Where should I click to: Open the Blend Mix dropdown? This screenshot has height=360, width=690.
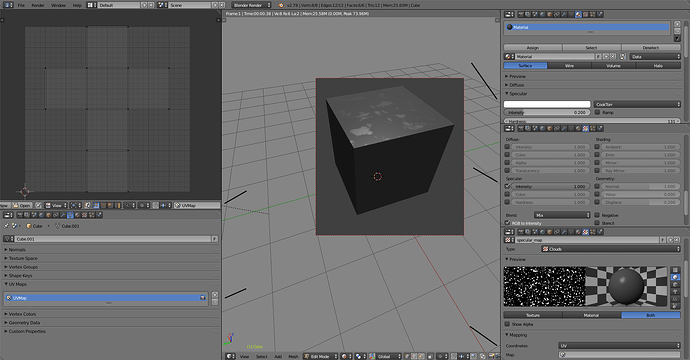click(x=562, y=215)
